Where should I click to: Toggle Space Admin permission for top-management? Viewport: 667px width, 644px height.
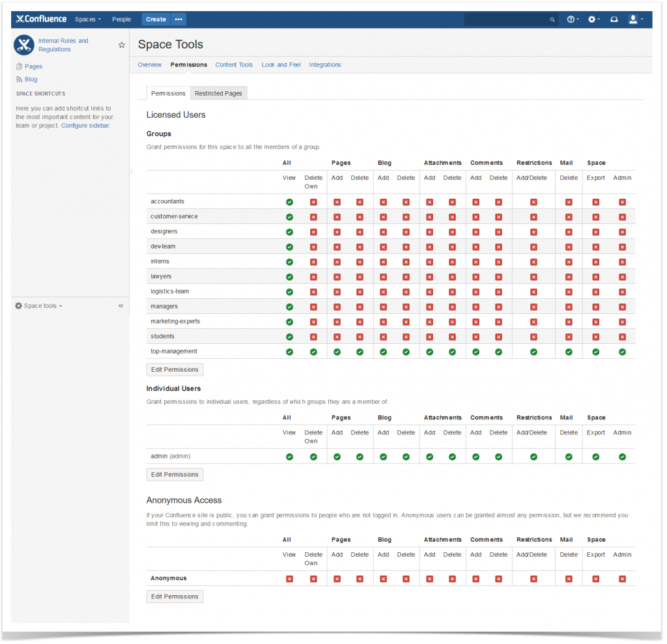tap(621, 351)
